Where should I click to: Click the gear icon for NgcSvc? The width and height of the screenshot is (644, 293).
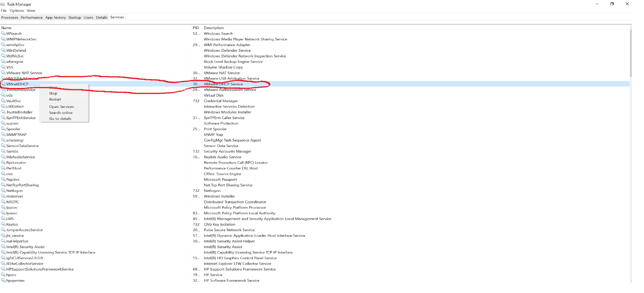[3, 179]
